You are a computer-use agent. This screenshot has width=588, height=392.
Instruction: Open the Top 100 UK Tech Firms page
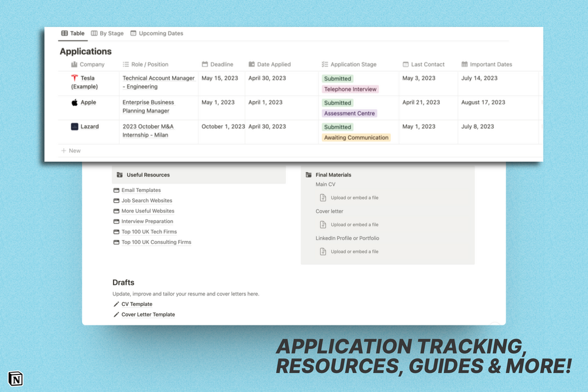149,232
